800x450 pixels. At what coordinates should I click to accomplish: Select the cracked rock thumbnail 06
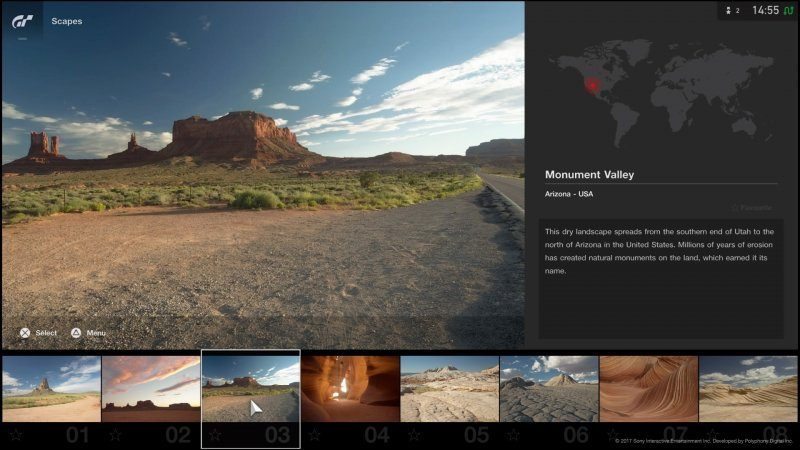[549, 389]
